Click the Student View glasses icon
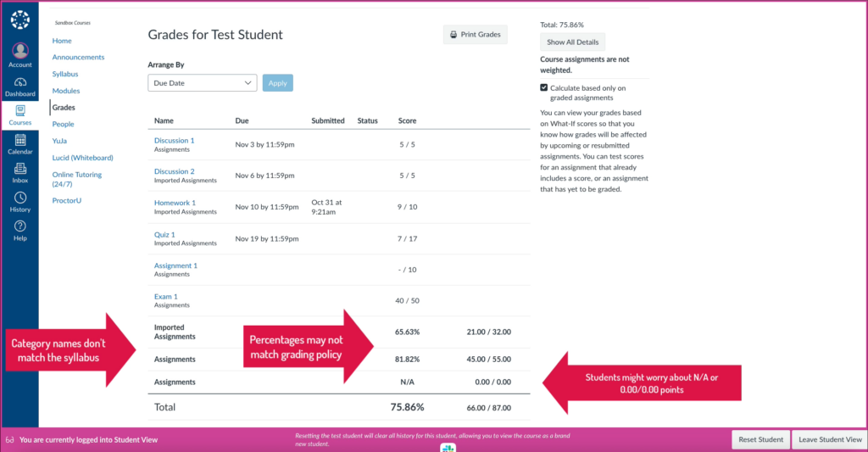The image size is (868, 452). tap(9, 440)
